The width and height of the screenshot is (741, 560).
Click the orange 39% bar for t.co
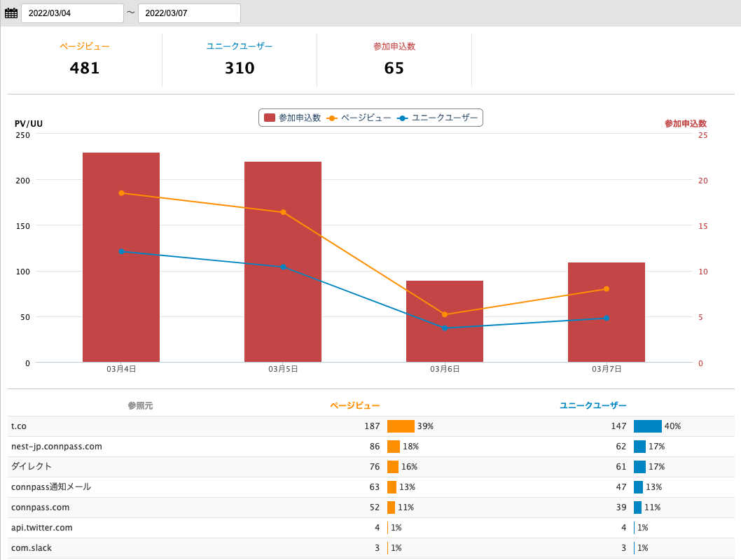pos(401,426)
